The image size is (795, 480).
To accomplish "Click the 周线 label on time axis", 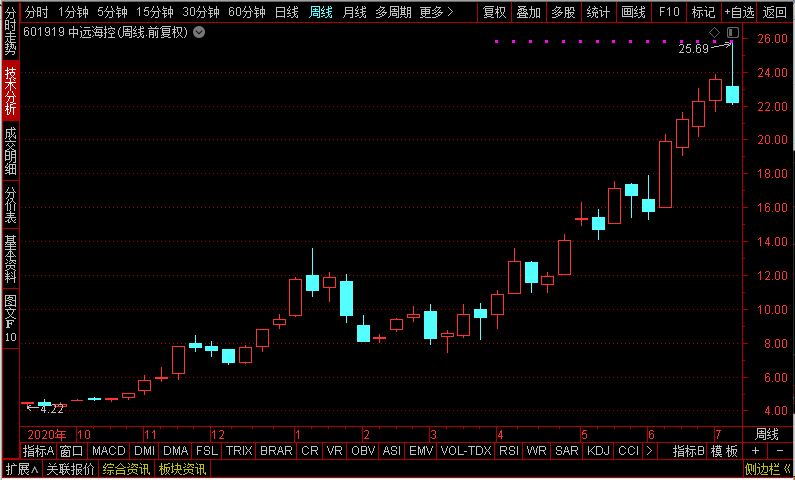I will [767, 434].
